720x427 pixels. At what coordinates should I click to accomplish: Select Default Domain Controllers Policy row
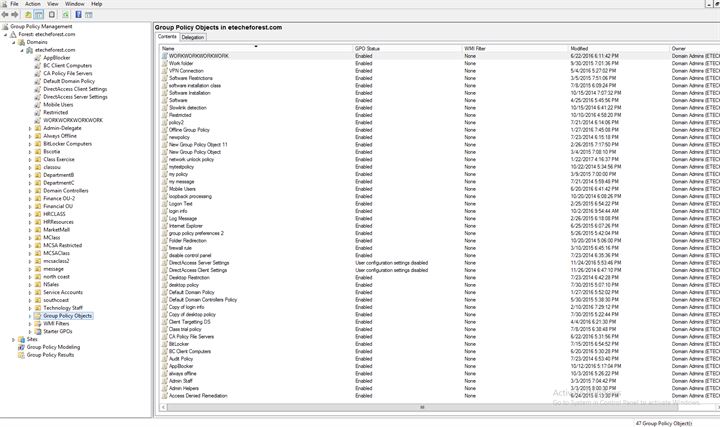point(439,300)
